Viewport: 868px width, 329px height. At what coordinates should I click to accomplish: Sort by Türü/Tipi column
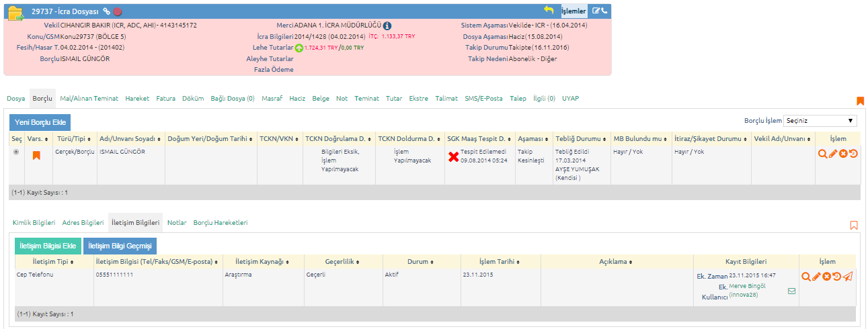[x=74, y=138]
